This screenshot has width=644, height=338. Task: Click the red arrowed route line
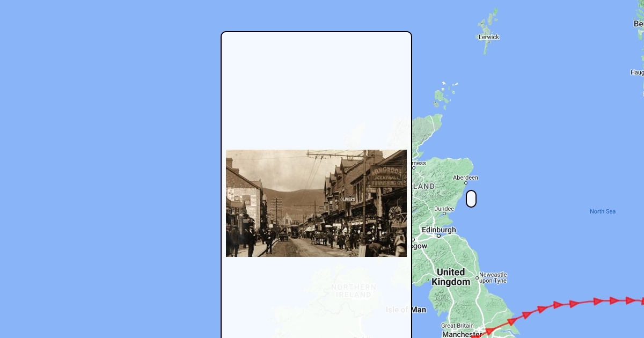click(558, 305)
